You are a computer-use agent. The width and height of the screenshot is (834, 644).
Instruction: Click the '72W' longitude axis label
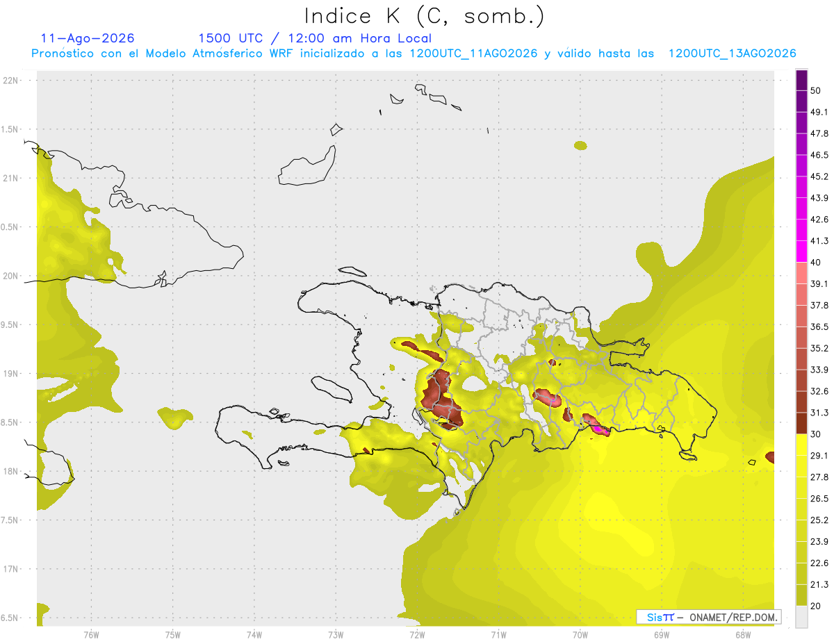(417, 635)
